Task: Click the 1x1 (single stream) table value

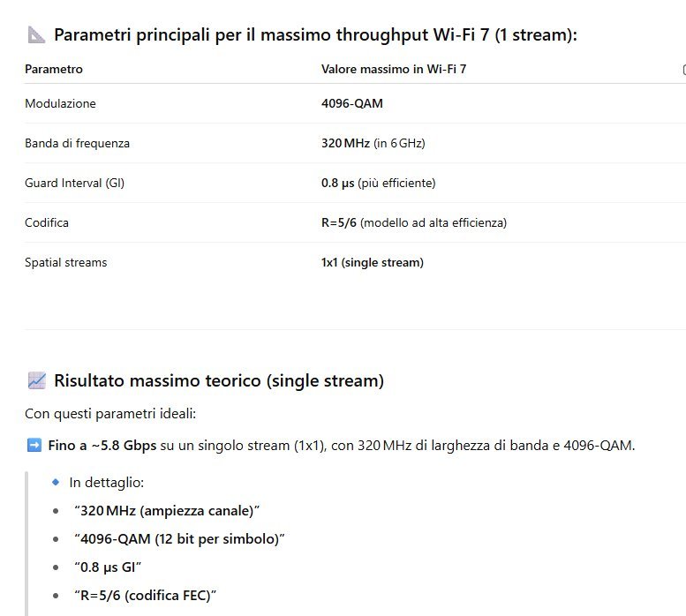Action: 372,262
